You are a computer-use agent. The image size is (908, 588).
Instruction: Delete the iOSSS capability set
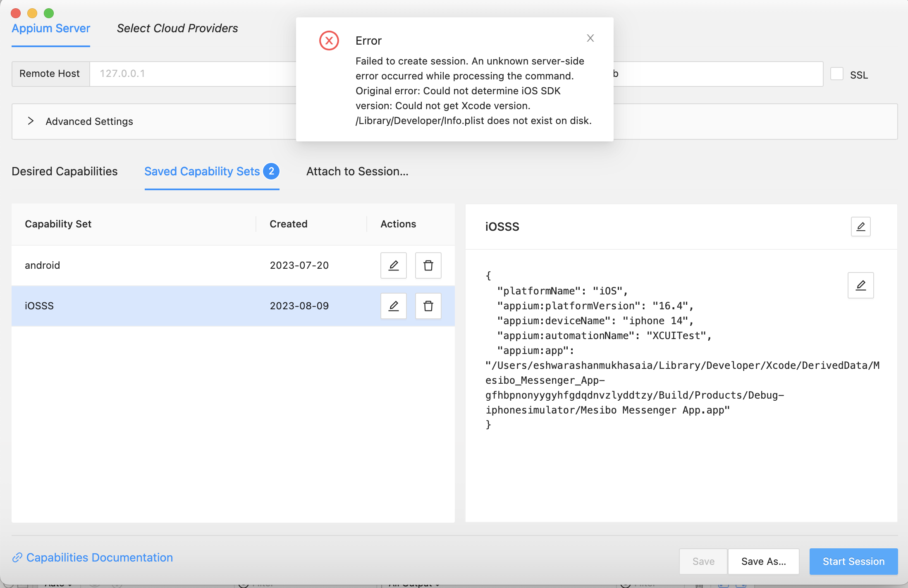428,306
